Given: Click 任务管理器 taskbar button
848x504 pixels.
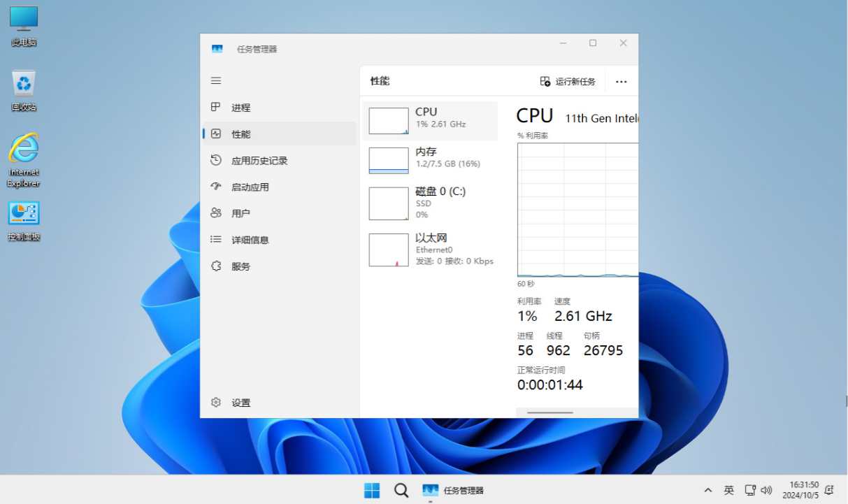Looking at the screenshot, I should pos(453,490).
